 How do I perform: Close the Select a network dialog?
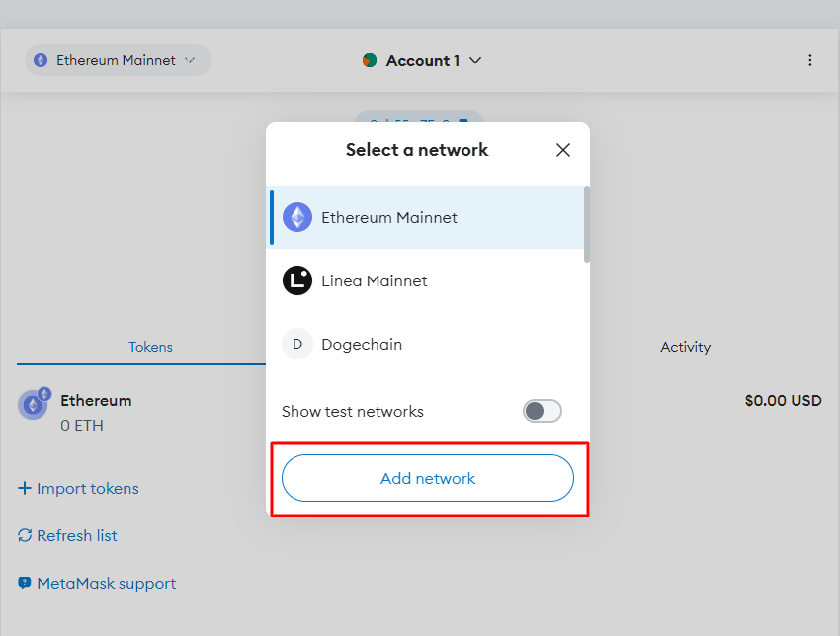tap(563, 150)
